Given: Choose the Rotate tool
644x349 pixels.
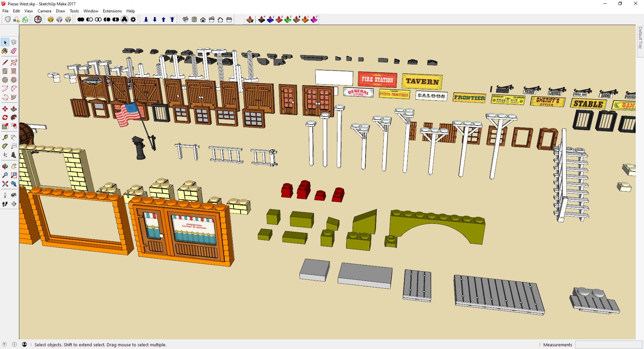Looking at the screenshot, I should (x=5, y=117).
